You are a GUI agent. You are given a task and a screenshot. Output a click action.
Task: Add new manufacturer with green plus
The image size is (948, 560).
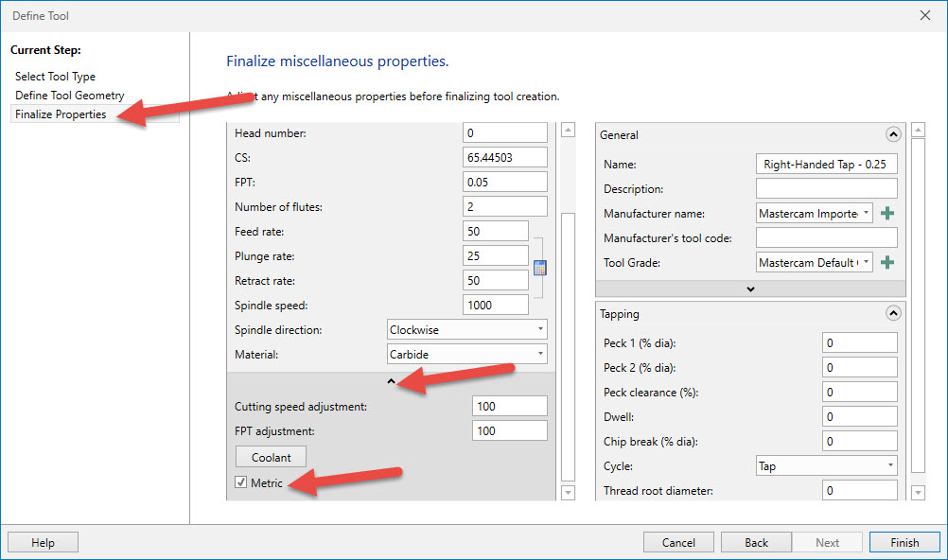pos(887,214)
